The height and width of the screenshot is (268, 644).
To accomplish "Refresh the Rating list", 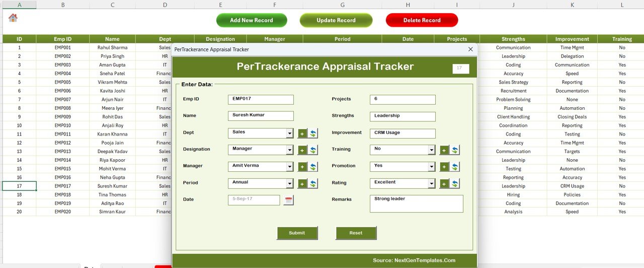I will pos(455,184).
